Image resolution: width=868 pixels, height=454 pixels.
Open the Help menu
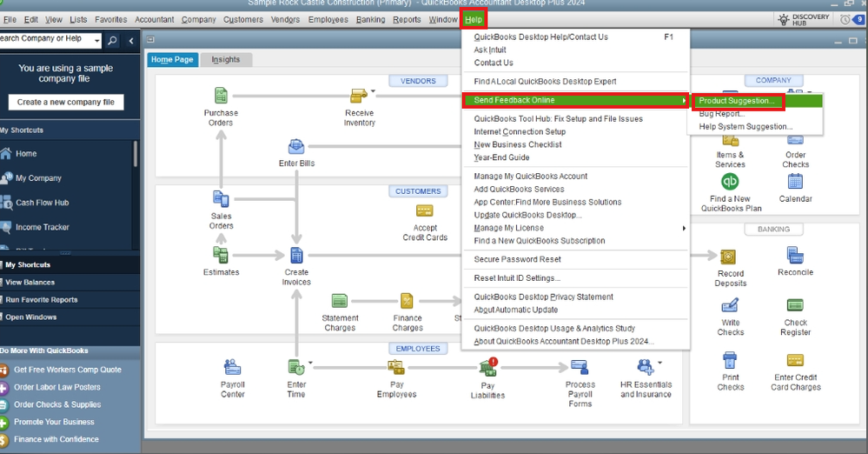coord(474,19)
